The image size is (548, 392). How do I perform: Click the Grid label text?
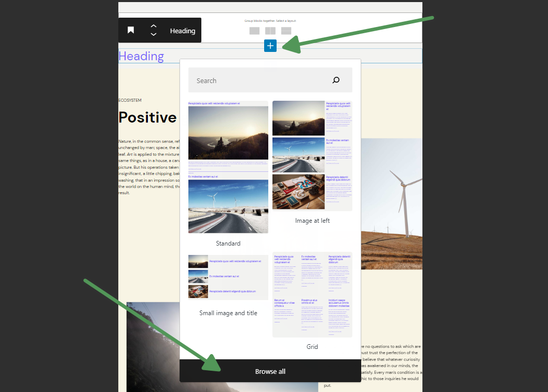[x=312, y=346]
